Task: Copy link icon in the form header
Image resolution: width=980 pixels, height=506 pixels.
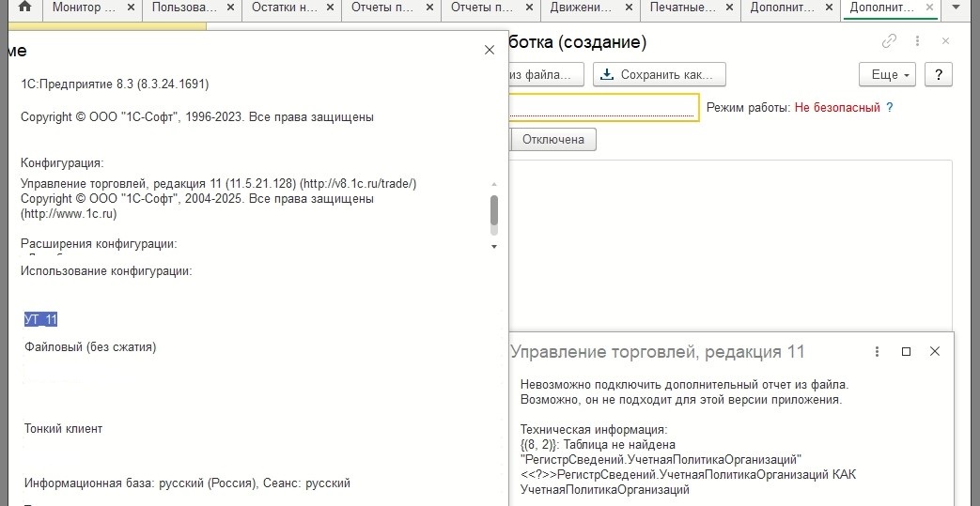Action: coord(889,41)
